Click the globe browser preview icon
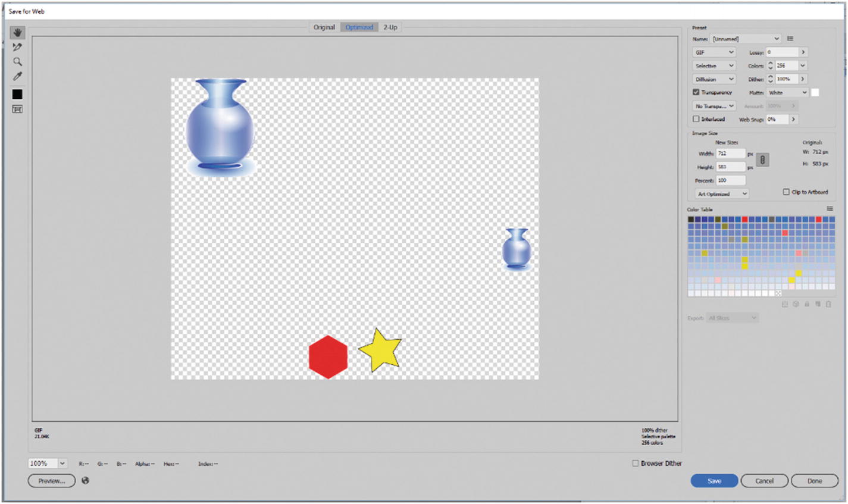This screenshot has width=848, height=504. [x=86, y=480]
